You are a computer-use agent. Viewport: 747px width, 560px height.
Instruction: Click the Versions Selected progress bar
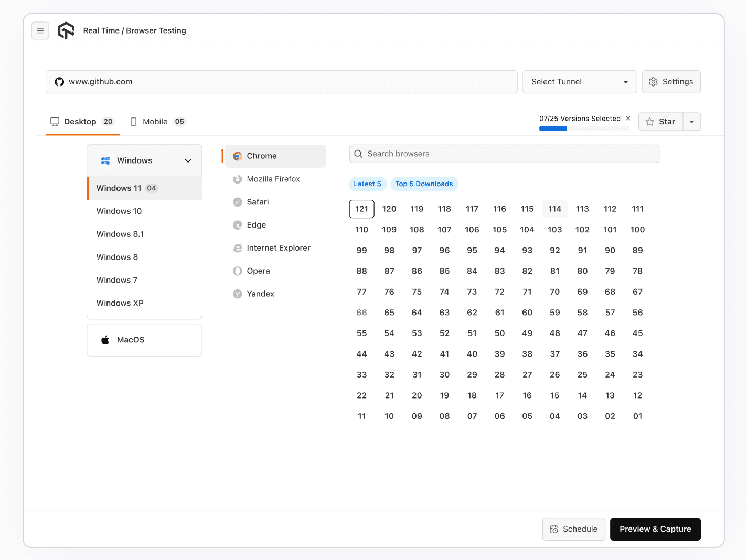tap(583, 128)
